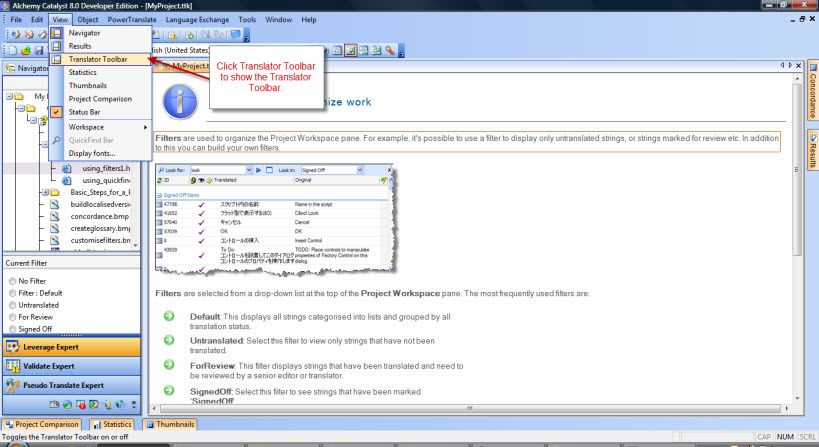Click the Pseudo Translate Expert globe icon
The height and width of the screenshot is (447, 819).
[13, 385]
